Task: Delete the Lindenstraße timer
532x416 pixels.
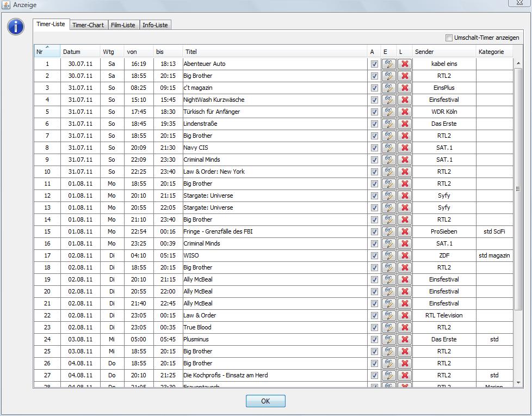Action: tap(405, 124)
